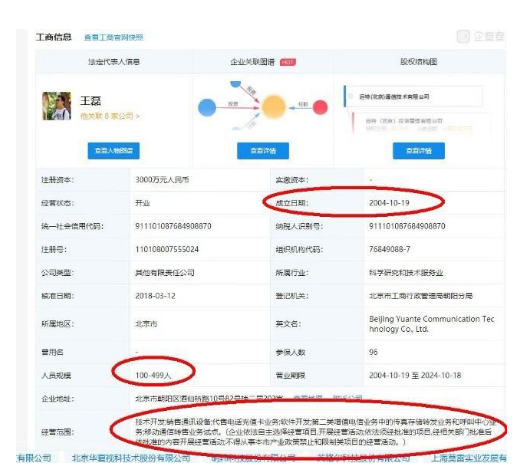
Task: Click the HOT badge beside 企业关联图谱
Action: [288, 62]
